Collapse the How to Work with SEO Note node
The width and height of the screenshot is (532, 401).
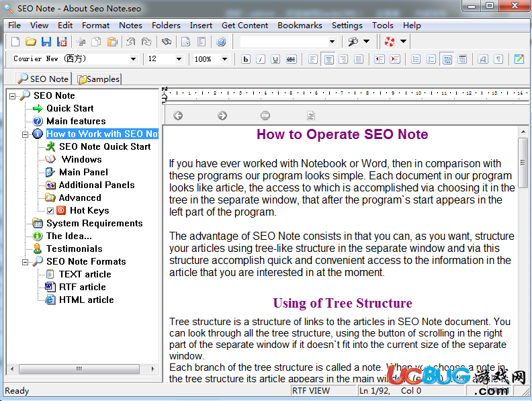[25, 134]
